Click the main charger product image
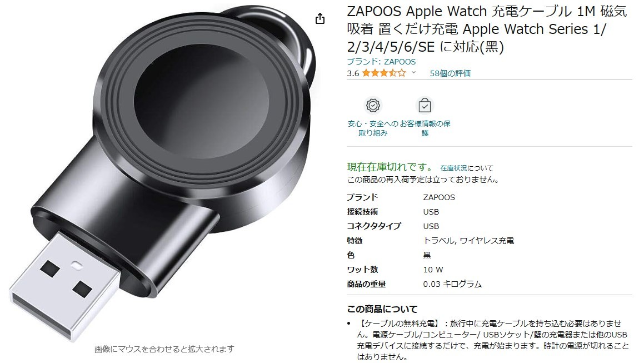Viewport: 644px width, 363px height. pos(163,174)
